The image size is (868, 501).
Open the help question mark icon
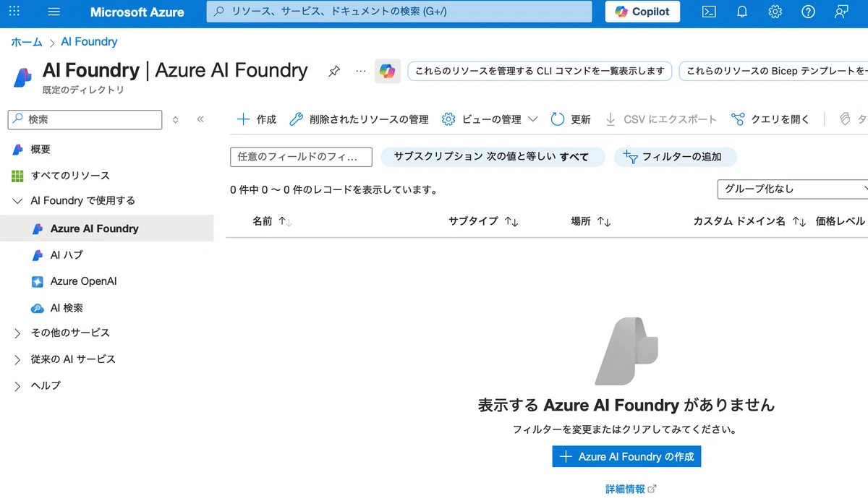(808, 12)
